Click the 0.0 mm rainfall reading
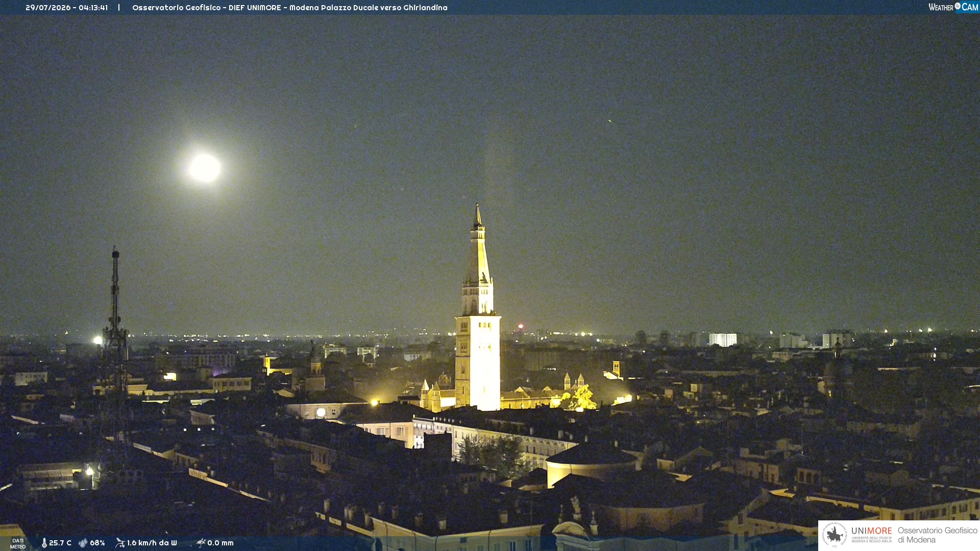Image resolution: width=980 pixels, height=551 pixels. point(220,543)
